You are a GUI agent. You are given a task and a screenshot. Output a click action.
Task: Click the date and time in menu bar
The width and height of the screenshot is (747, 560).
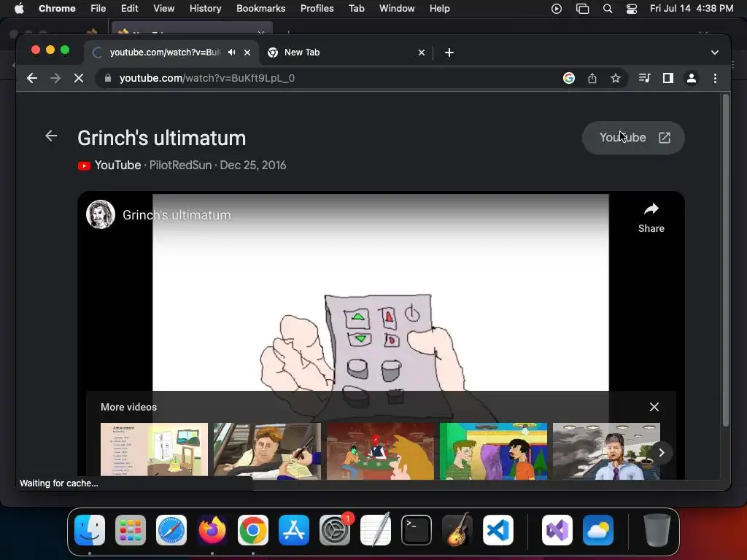pyautogui.click(x=692, y=9)
